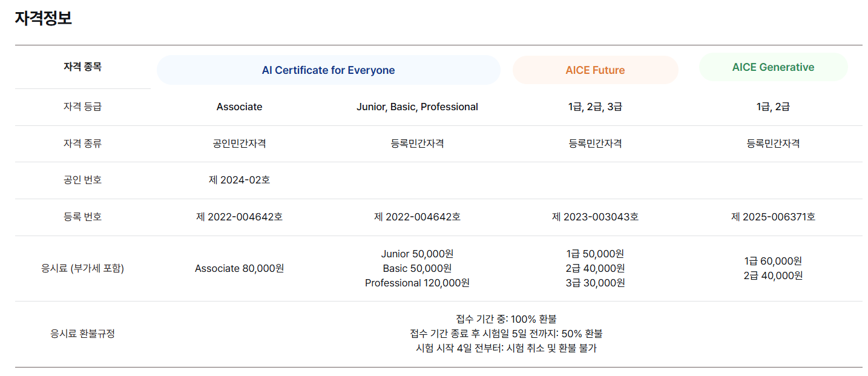The width and height of the screenshot is (868, 376).
Task: Click the 응시료 (부가세 포함) row label
Action: pos(82,268)
